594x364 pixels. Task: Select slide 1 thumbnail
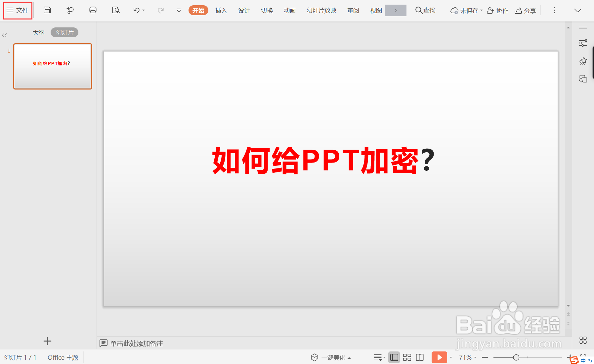(x=52, y=66)
